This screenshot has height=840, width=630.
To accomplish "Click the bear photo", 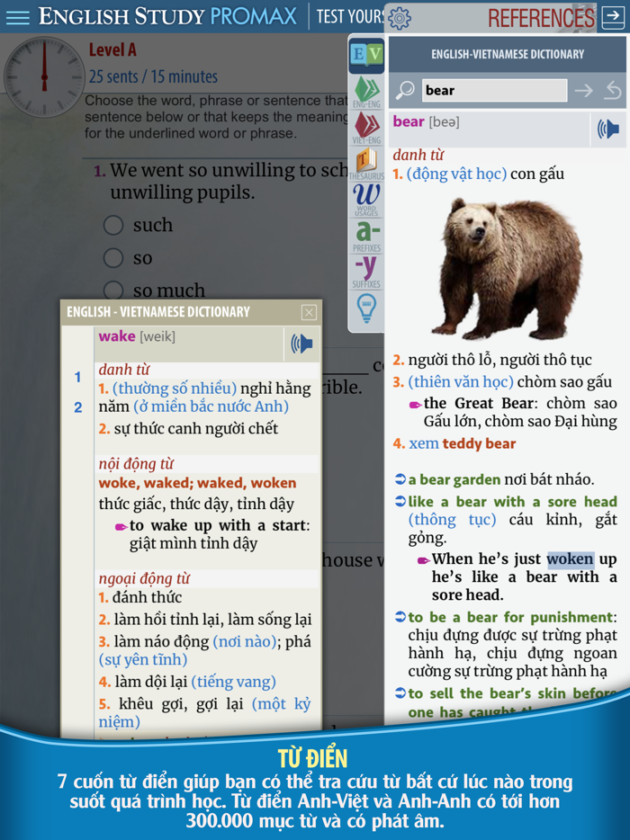I will 506,268.
